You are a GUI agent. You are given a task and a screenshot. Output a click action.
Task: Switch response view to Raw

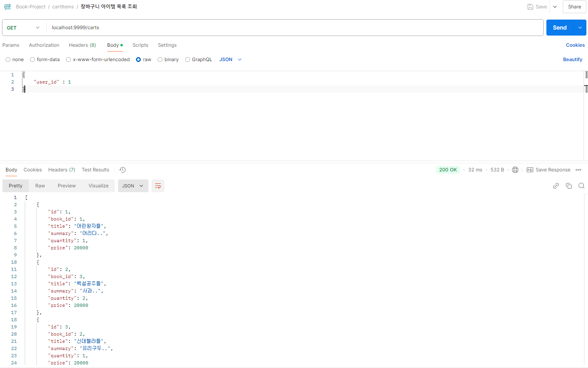pos(40,186)
